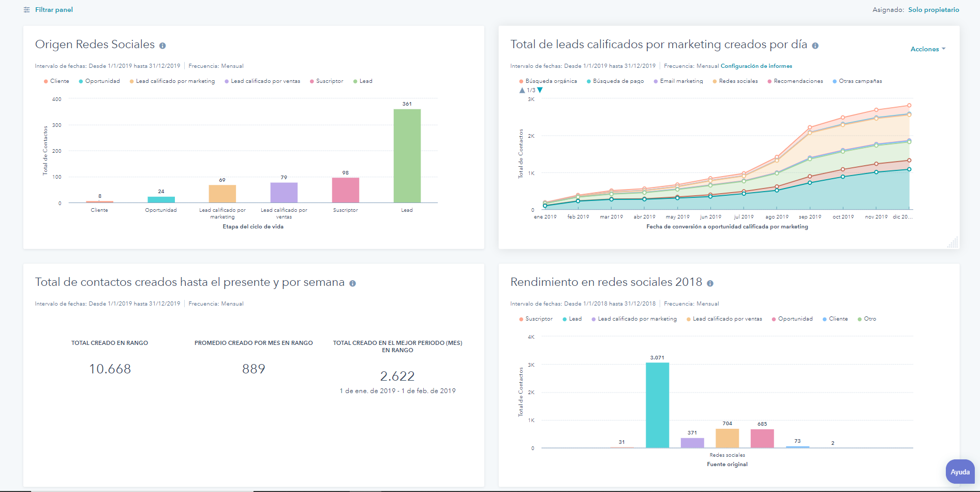Screen dimensions: 980x492
Task: Toggle Cliente series in Origen Redes legend
Action: (x=56, y=81)
